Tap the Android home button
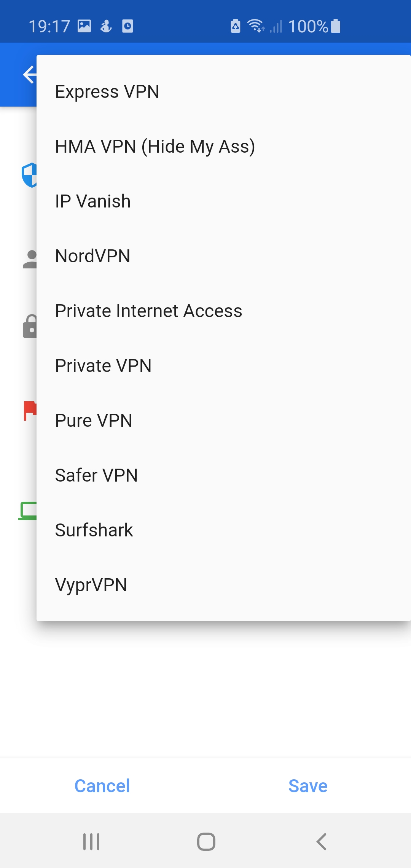Viewport: 411px width, 868px height. [206, 841]
